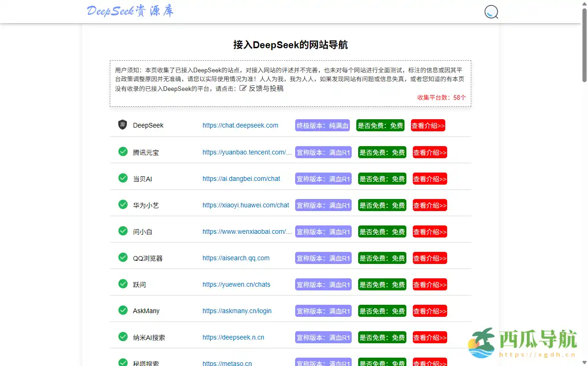Click 查看介绍>> for 腾讯元宝
This screenshot has width=588, height=366.
pyautogui.click(x=430, y=152)
